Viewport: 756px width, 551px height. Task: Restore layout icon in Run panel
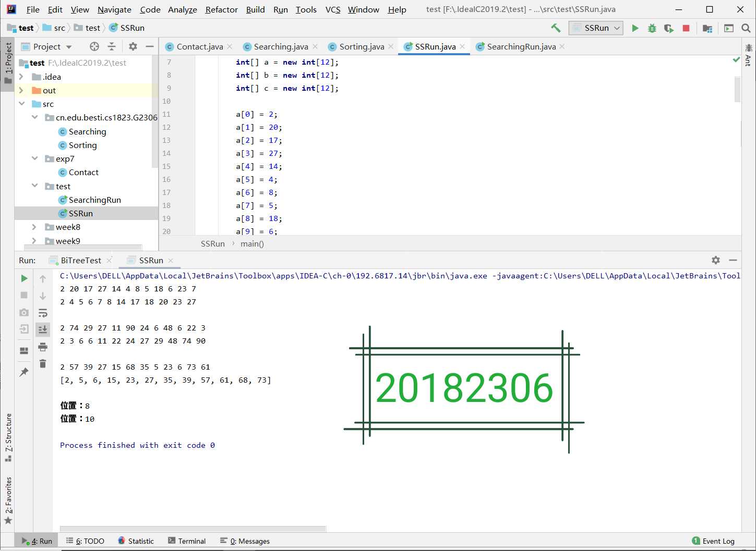point(24,351)
